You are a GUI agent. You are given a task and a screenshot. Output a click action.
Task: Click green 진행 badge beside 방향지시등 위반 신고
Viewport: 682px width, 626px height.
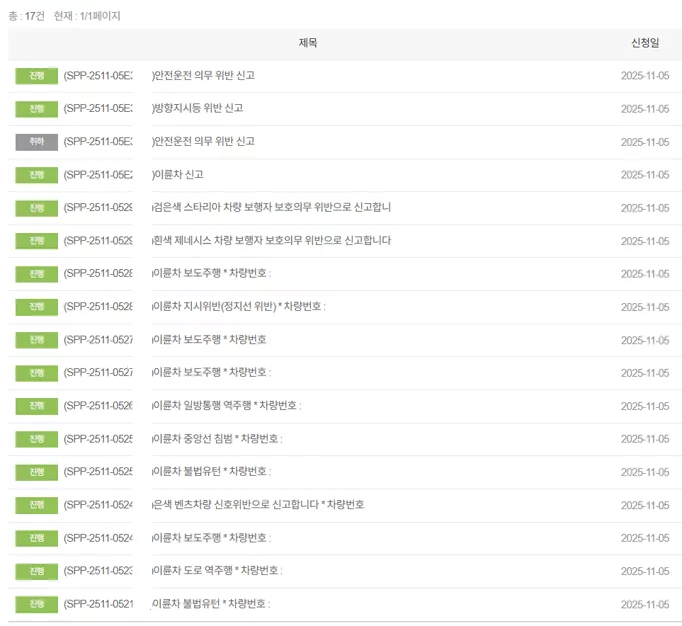click(x=37, y=109)
